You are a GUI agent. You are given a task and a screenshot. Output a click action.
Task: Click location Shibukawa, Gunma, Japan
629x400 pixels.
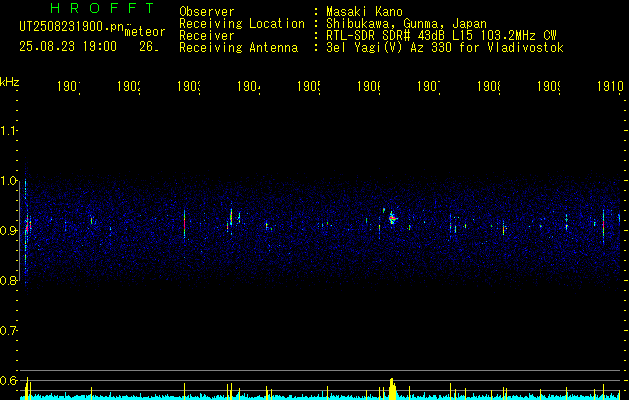[406, 24]
